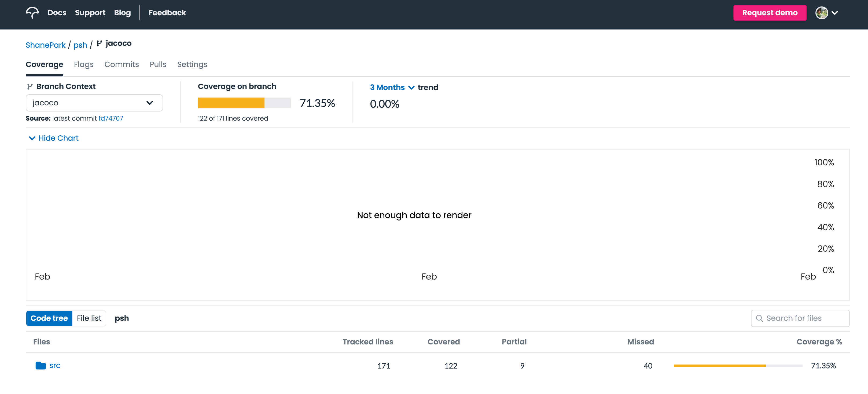Open the Flags tab
The height and width of the screenshot is (394, 868).
click(84, 64)
